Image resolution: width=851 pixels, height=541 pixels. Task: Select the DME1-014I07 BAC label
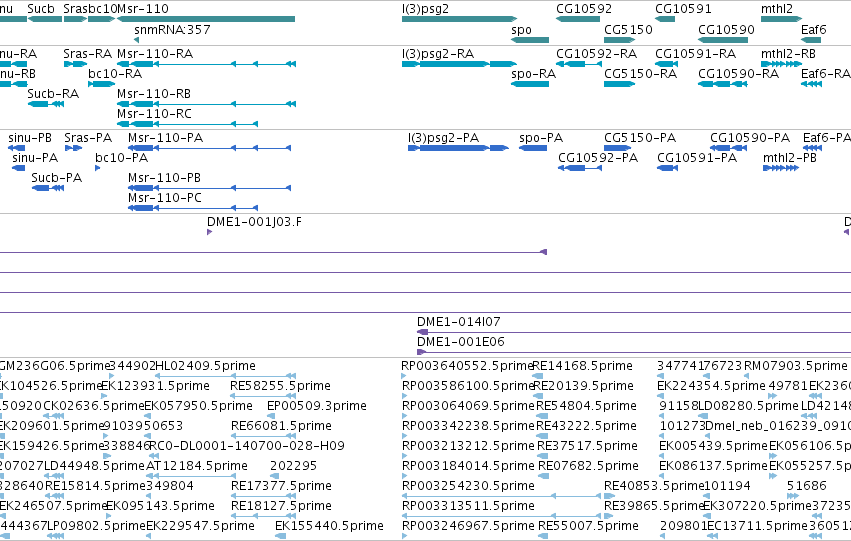[x=459, y=322]
